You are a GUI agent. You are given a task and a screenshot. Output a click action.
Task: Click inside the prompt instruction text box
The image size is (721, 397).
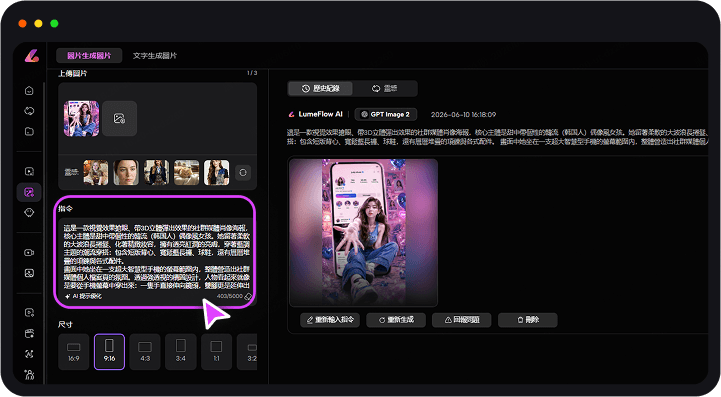coord(156,257)
